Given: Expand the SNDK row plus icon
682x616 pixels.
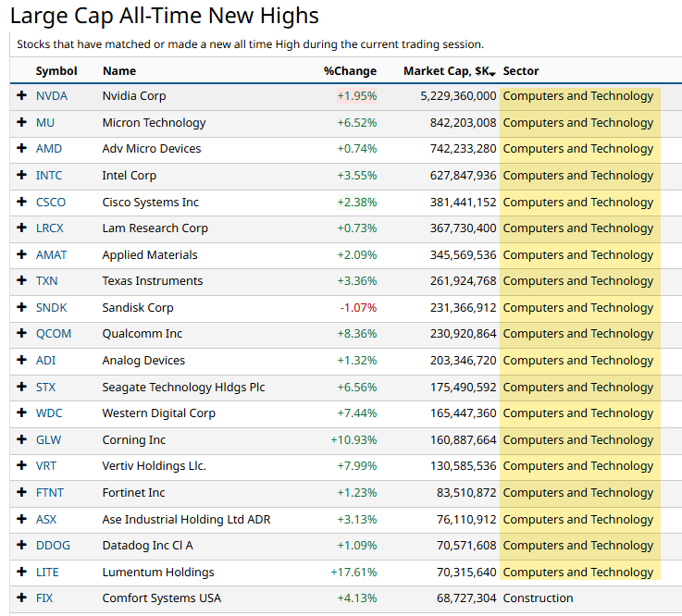Looking at the screenshot, I should 22,307.
